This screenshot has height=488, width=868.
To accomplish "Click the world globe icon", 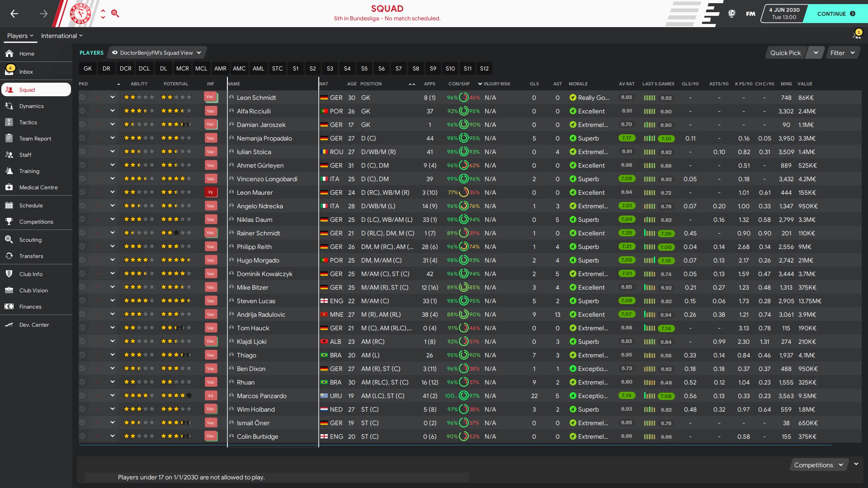I will pos(731,14).
